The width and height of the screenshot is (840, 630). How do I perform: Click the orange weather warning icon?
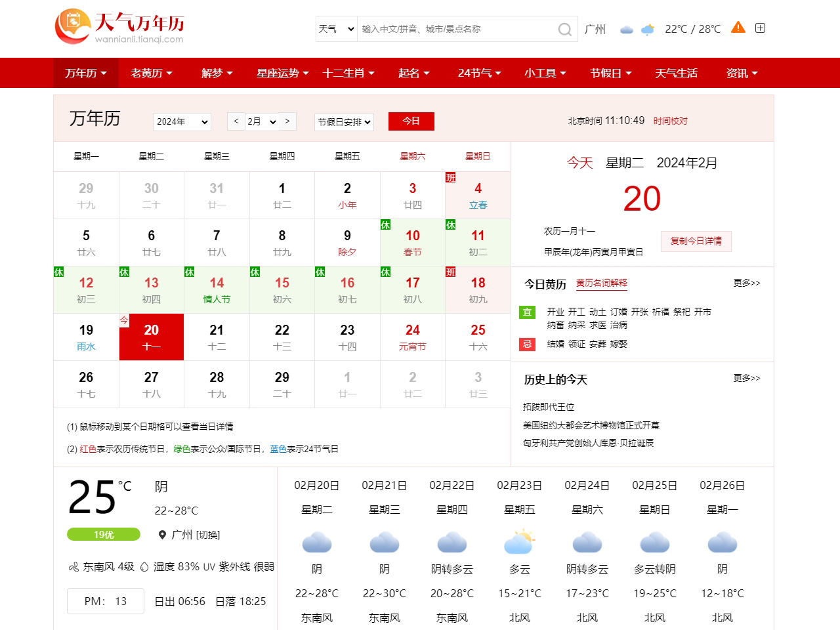point(738,28)
